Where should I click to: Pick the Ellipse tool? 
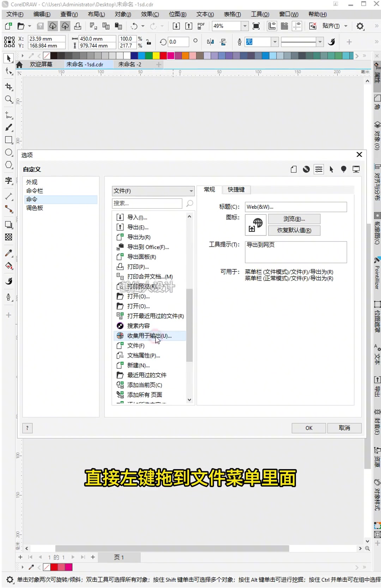9,153
